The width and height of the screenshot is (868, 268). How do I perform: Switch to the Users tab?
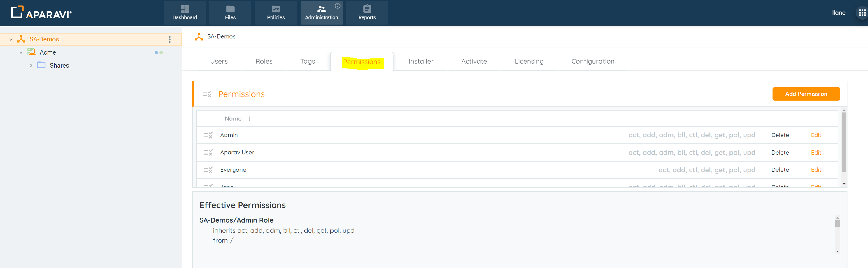point(219,61)
